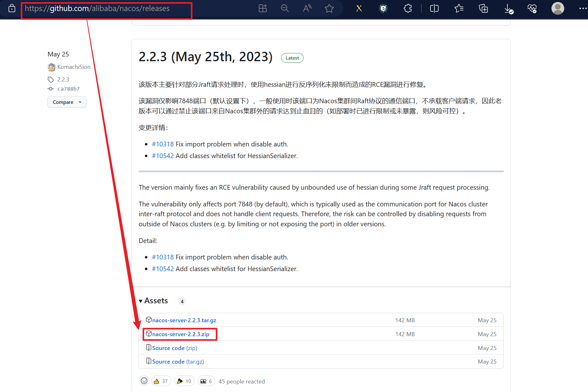588x392 pixels.
Task: Click file icon beside Source code (zip)
Action: click(149, 347)
